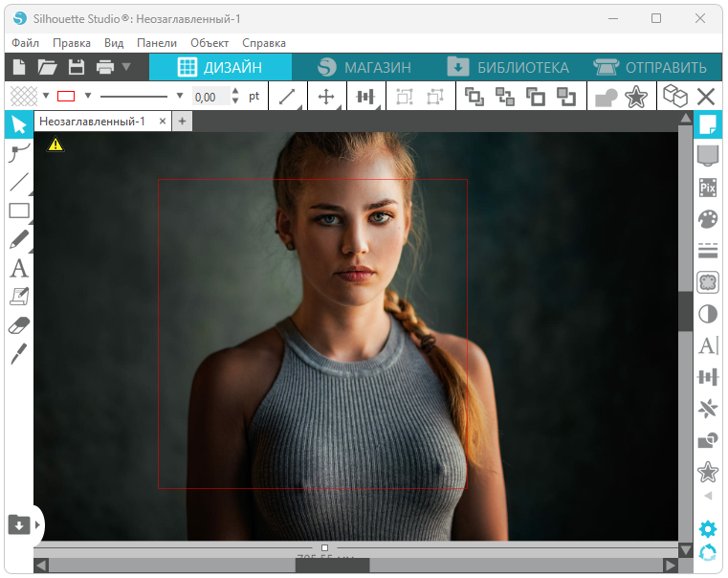Open the Trace panel
Image resolution: width=728 pixels, height=578 pixels.
point(708,282)
